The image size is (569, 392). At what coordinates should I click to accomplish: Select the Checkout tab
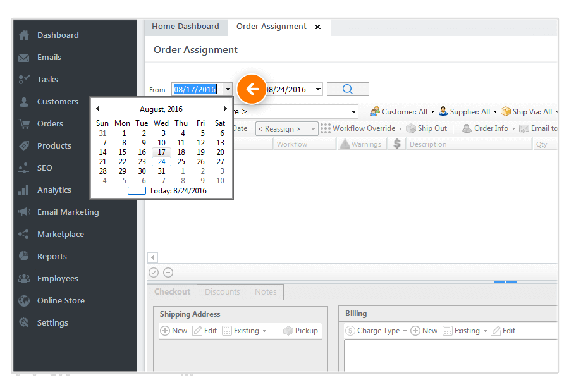coord(172,292)
